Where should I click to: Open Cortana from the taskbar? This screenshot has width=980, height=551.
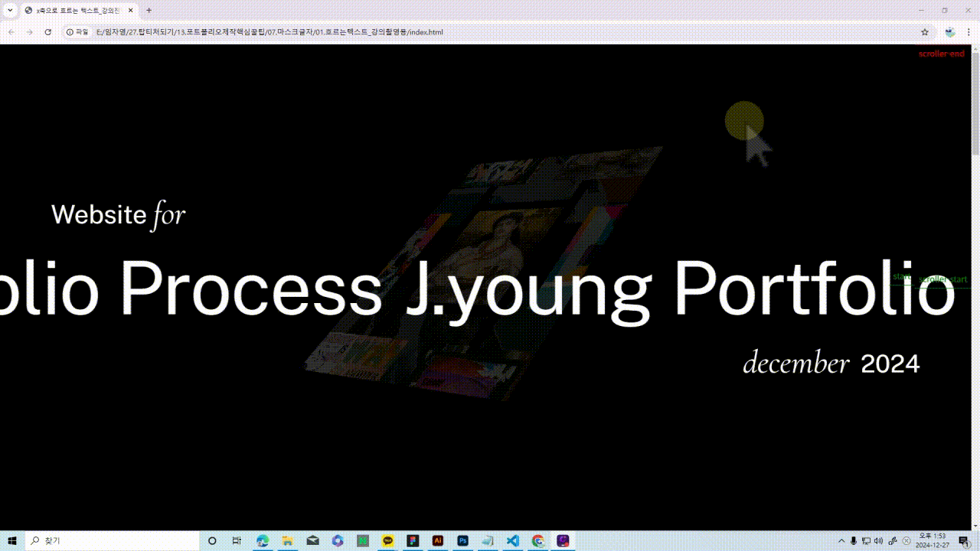coord(213,541)
